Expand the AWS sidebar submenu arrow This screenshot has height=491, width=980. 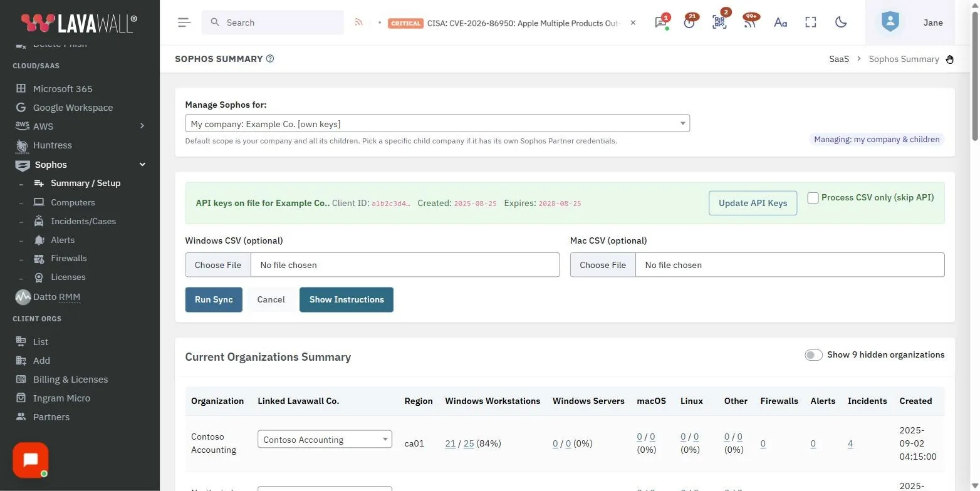[x=142, y=126]
